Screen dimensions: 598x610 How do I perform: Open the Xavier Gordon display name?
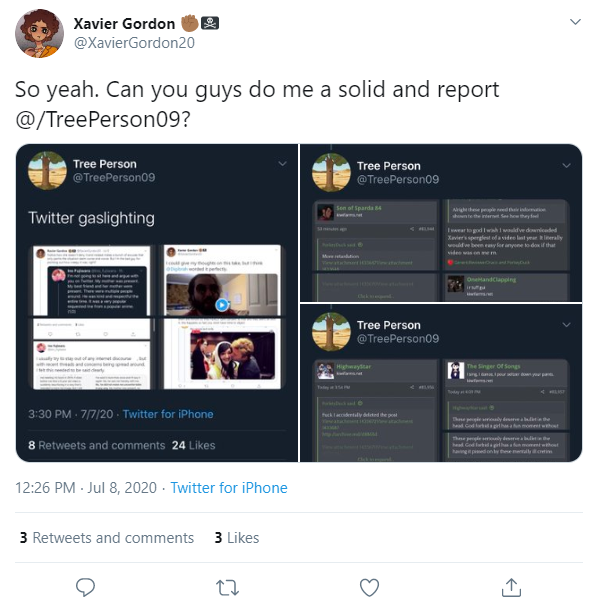(124, 24)
